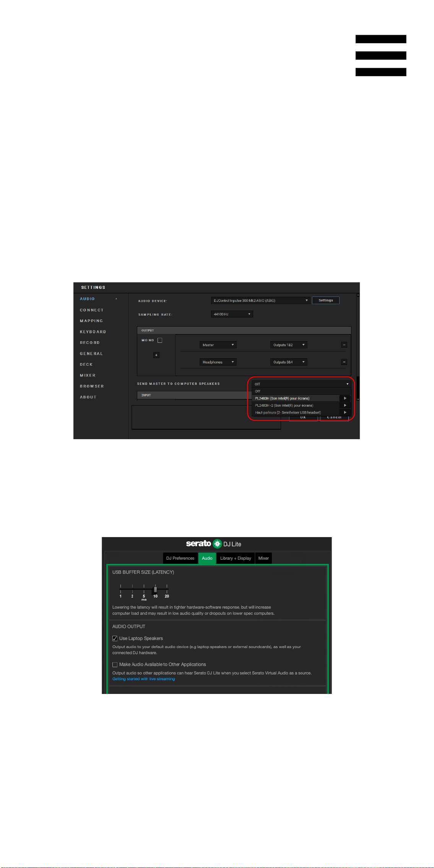
Task: Enable Make Audio Available to Other Applications
Action: (115, 664)
